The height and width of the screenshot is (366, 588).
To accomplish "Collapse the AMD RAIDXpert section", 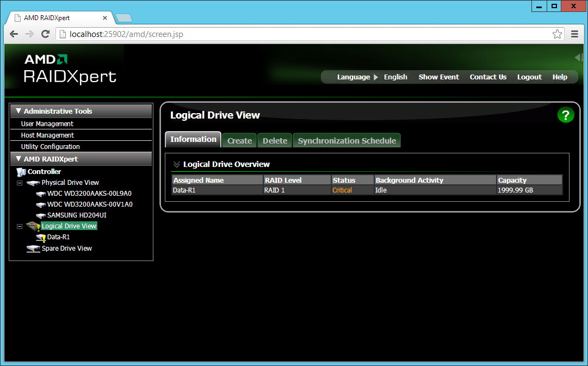I will click(18, 159).
